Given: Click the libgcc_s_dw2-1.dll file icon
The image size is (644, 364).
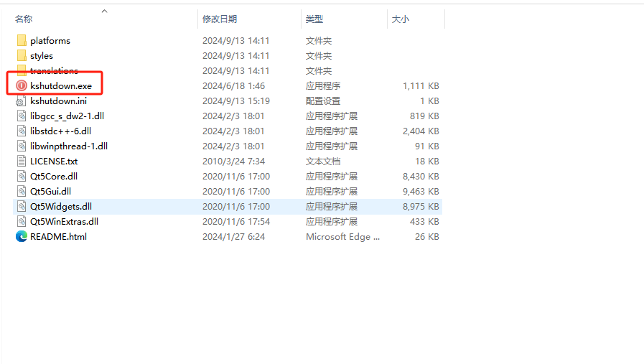Looking at the screenshot, I should click(x=22, y=116).
